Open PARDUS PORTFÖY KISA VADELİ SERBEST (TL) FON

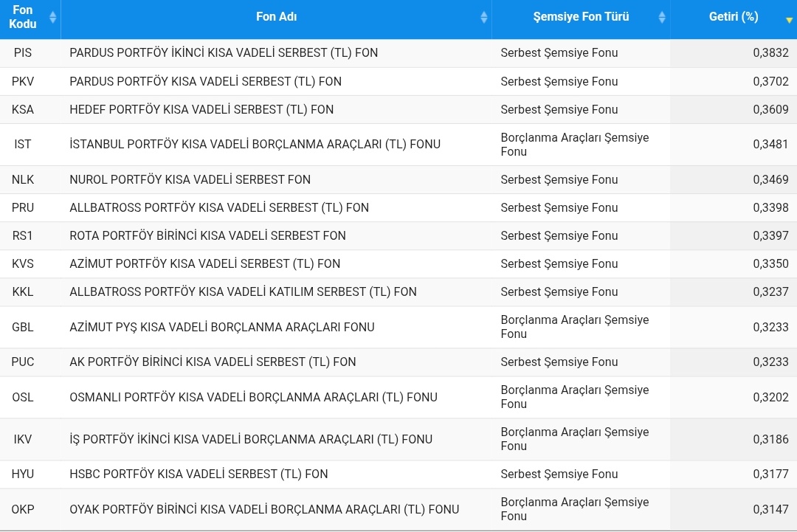click(x=205, y=81)
